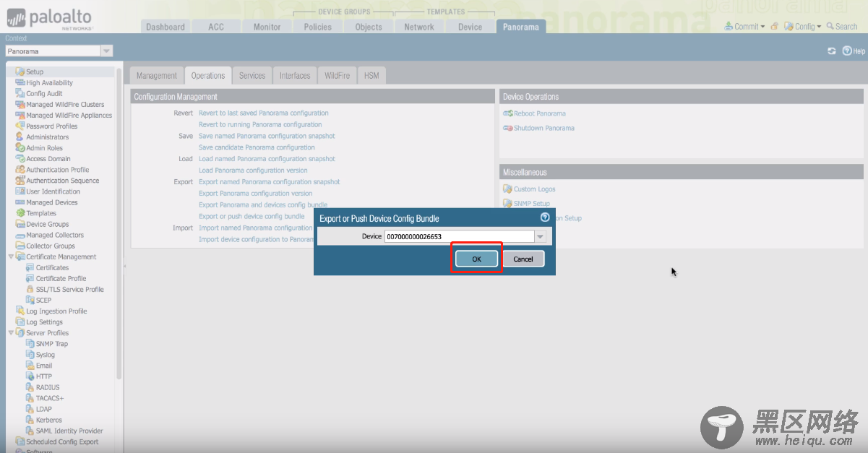The image size is (868, 453).
Task: Click Shutdown Panorama icon
Action: tap(507, 128)
